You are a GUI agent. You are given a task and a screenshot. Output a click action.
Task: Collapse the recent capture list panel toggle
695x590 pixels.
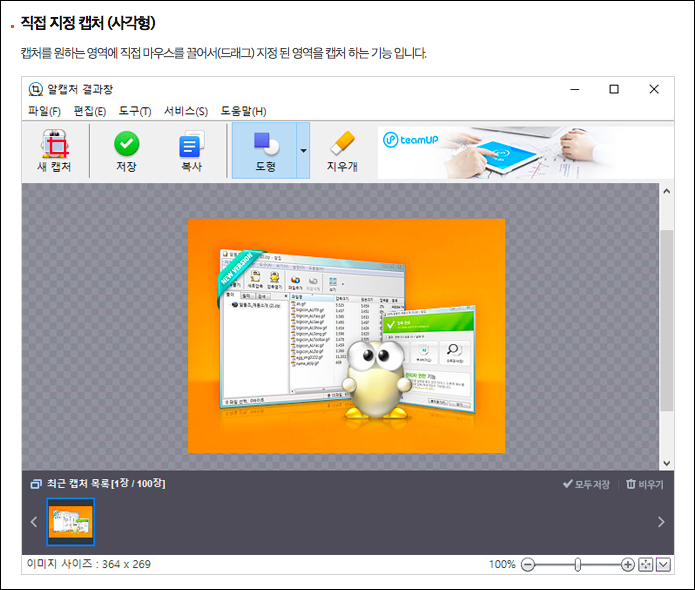pos(664,565)
